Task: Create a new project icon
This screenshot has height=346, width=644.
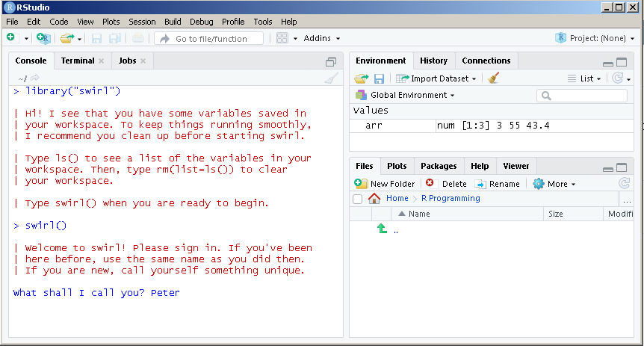Action: [x=43, y=38]
